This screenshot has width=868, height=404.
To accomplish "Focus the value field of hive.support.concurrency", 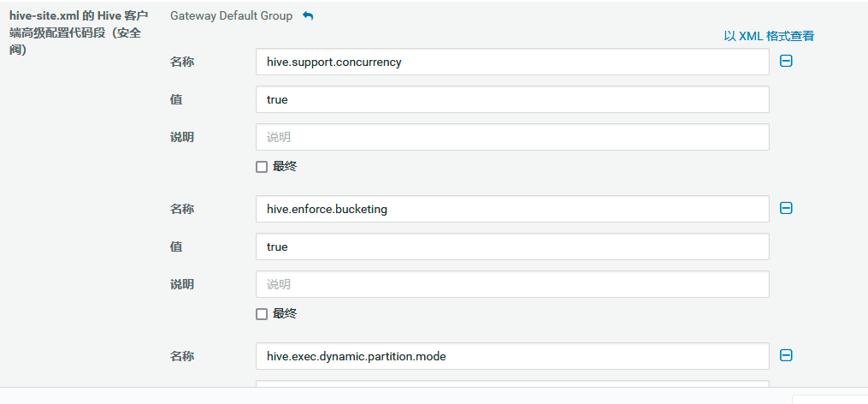I will pyautogui.click(x=511, y=99).
